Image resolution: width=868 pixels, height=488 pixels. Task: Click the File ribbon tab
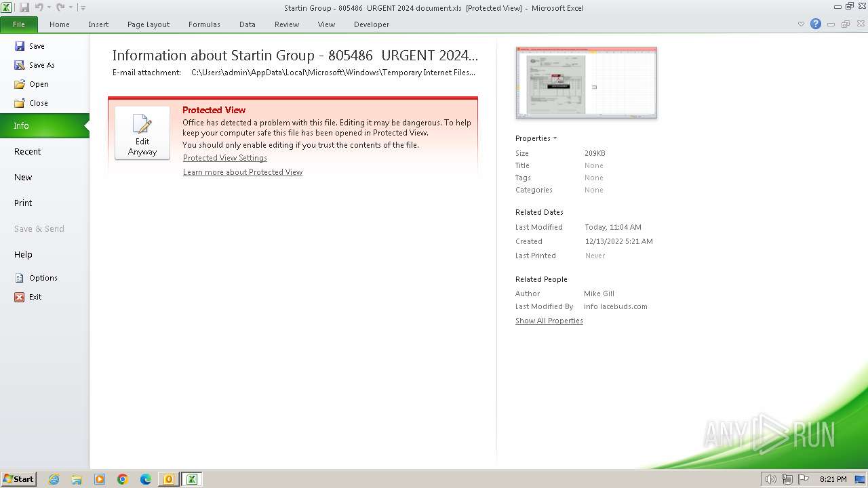pyautogui.click(x=19, y=24)
